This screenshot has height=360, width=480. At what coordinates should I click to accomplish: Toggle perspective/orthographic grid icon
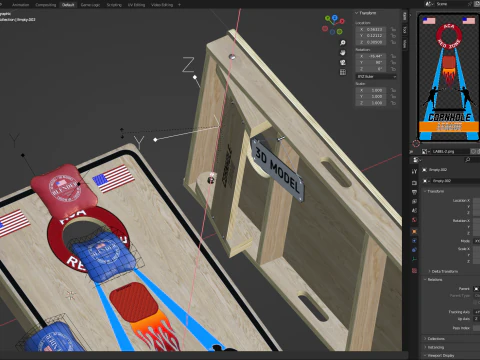[x=343, y=72]
